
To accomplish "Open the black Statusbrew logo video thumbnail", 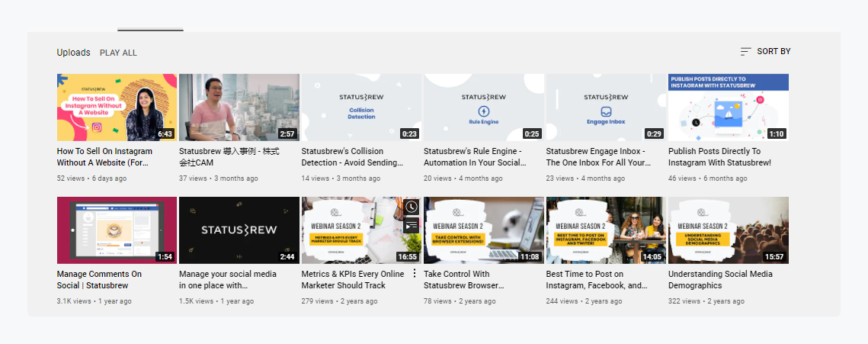I will click(239, 230).
